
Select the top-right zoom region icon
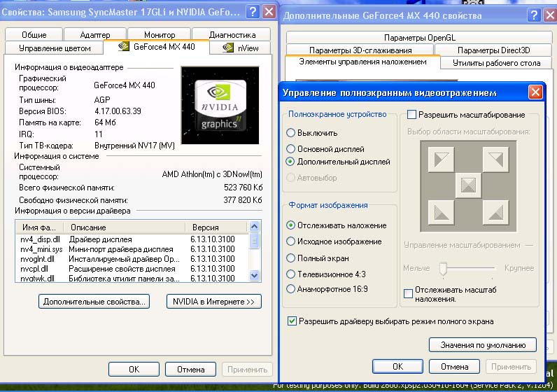click(494, 160)
